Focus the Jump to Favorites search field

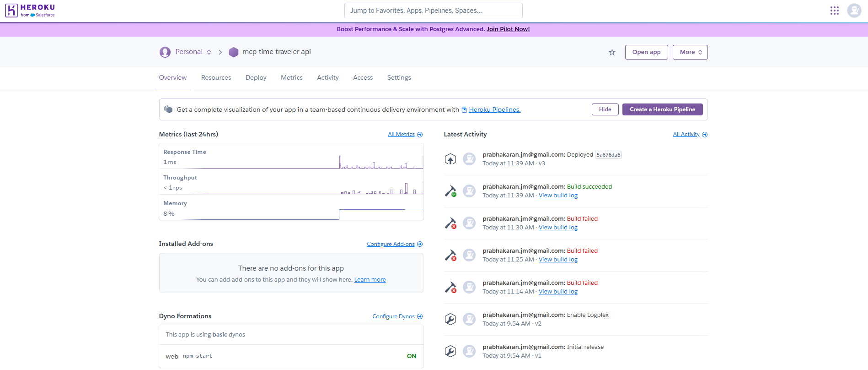(x=433, y=11)
